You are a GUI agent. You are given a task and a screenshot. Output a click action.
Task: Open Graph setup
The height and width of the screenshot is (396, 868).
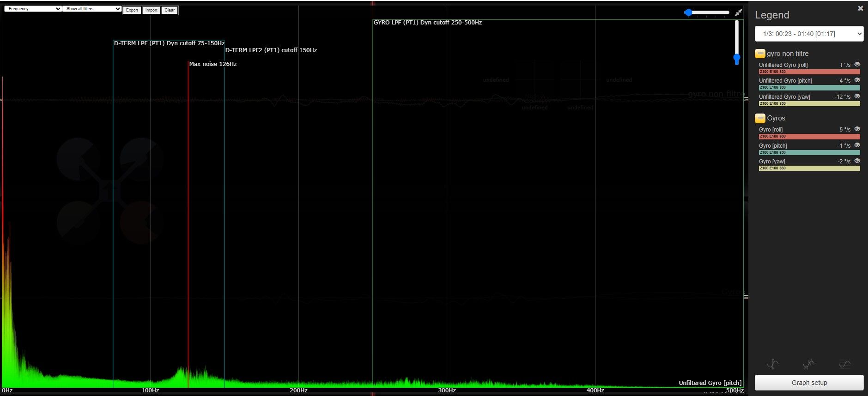809,383
